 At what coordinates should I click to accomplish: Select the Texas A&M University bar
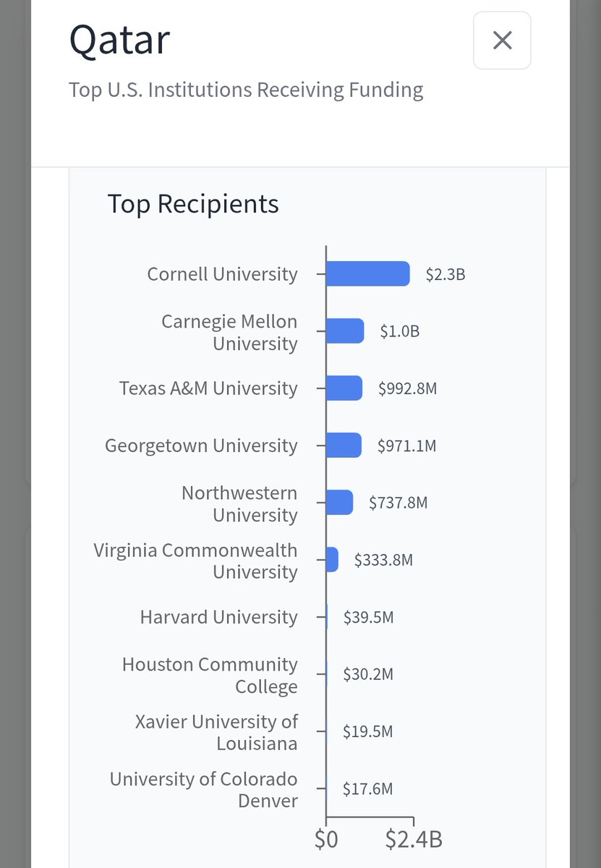[x=344, y=388]
